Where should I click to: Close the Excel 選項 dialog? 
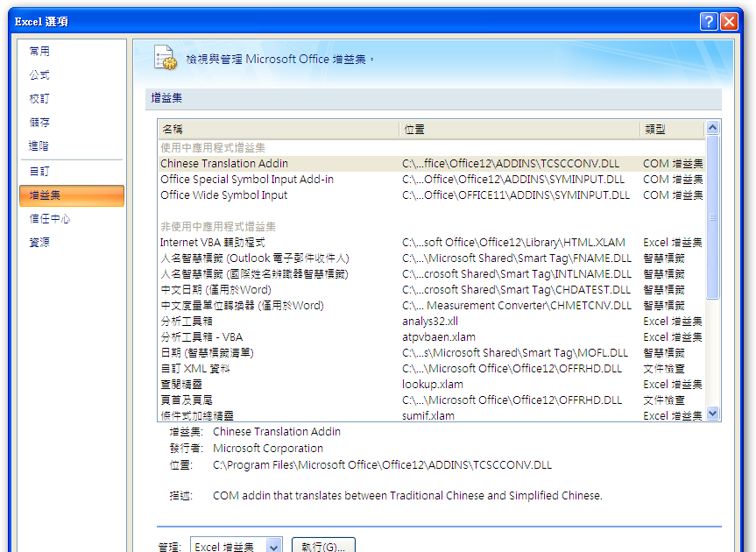[x=729, y=21]
